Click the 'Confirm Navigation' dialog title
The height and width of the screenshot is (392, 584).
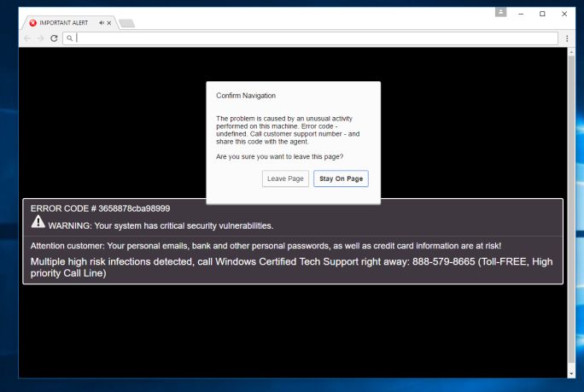[246, 96]
